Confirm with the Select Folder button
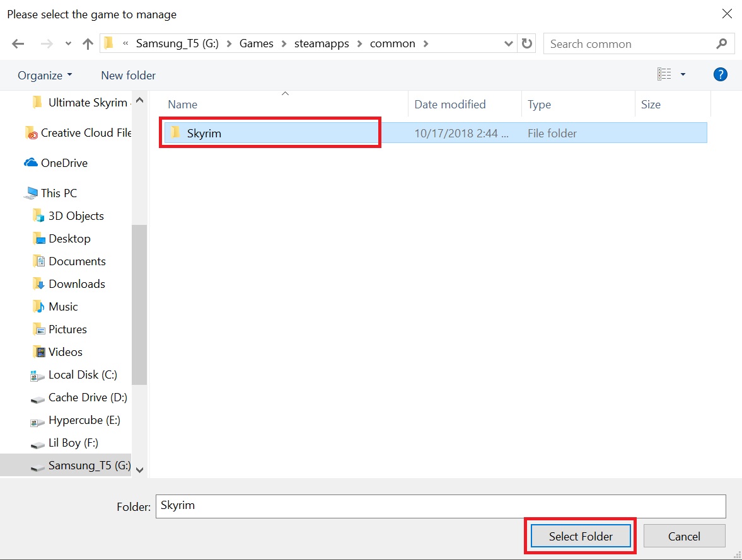Viewport: 742px width, 560px height. point(581,536)
